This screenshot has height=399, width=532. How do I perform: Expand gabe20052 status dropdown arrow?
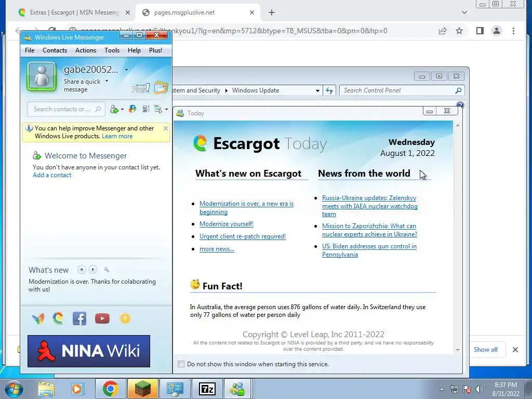tap(126, 70)
